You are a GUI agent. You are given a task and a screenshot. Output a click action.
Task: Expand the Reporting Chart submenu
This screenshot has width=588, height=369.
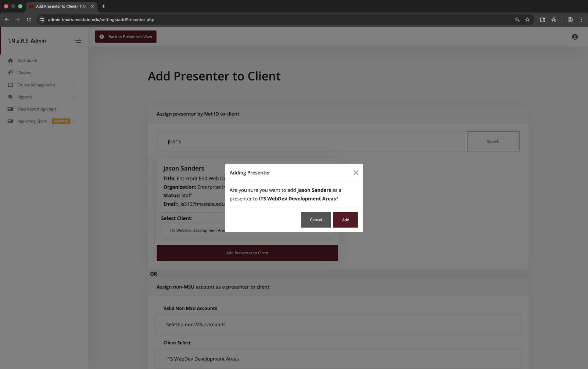[x=73, y=121]
